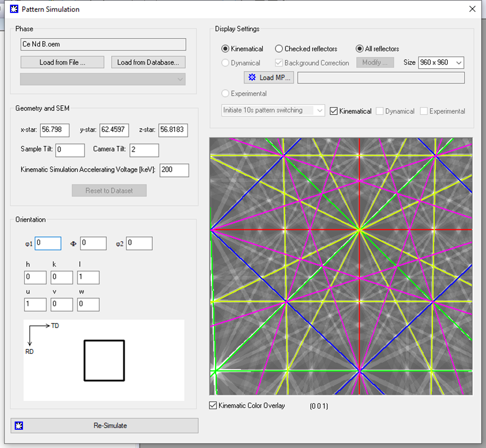Toggle the Kinematical radio in Display Settings
The height and width of the screenshot is (448, 486).
(225, 49)
